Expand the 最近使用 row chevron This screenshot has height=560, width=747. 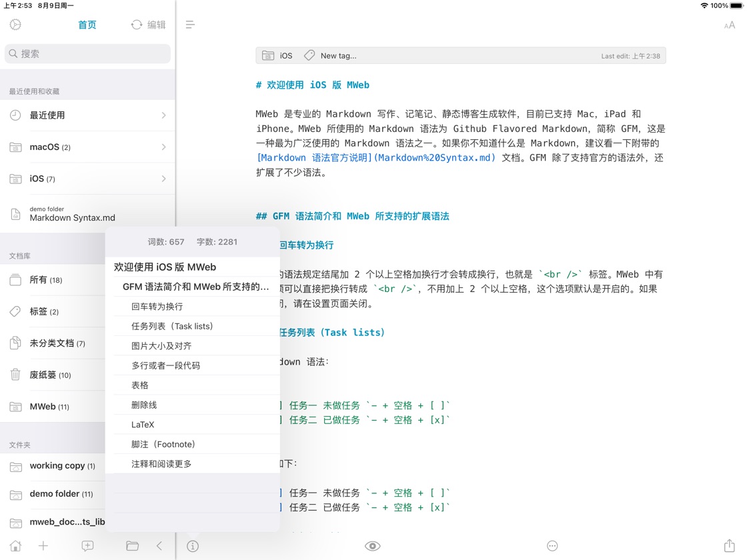163,115
